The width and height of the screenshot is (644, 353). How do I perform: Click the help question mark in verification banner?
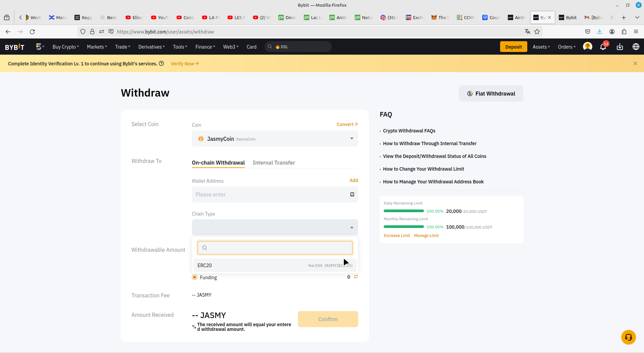coord(161,64)
